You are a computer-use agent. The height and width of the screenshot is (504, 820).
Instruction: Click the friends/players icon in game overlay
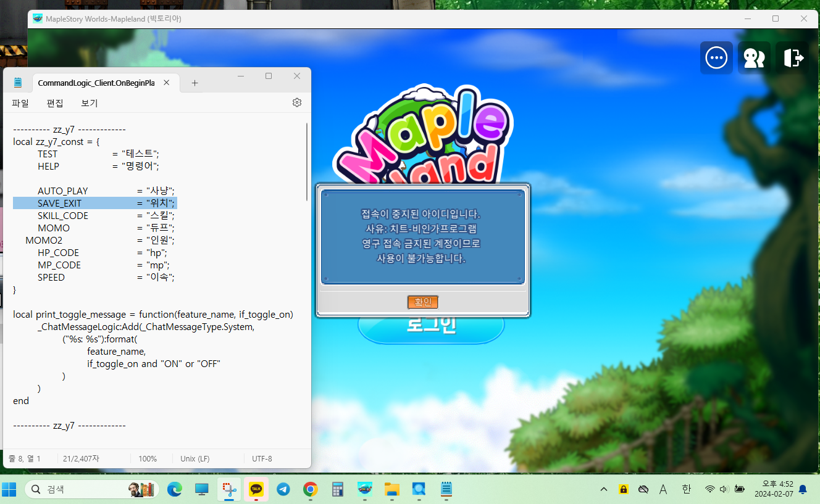(754, 58)
